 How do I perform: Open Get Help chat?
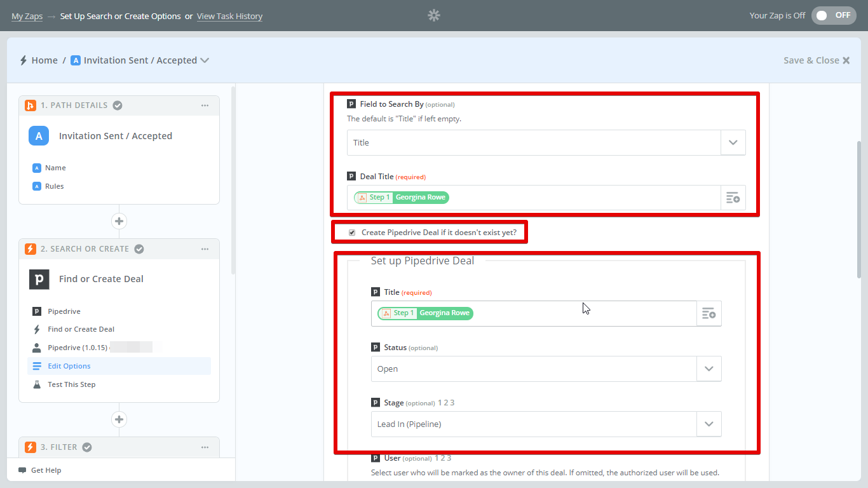(40, 470)
